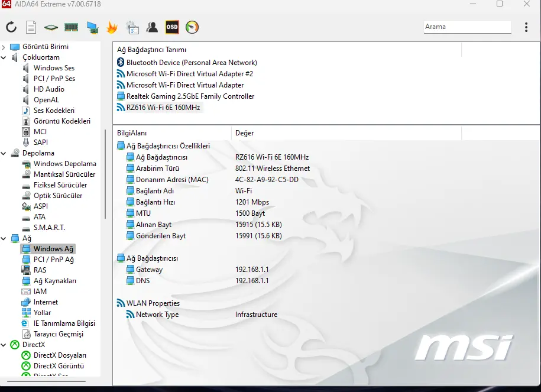The image size is (541, 392).
Task: Select Windows Ses in the tree
Action: tap(54, 68)
